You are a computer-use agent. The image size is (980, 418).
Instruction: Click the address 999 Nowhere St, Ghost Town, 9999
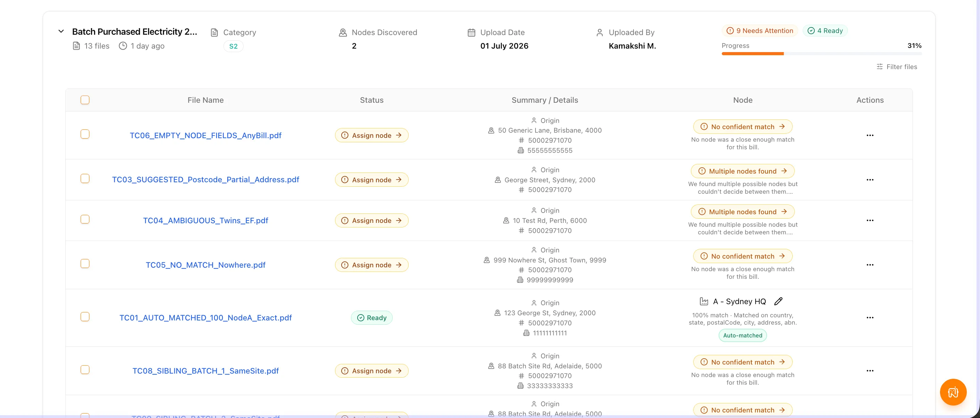coord(550,260)
